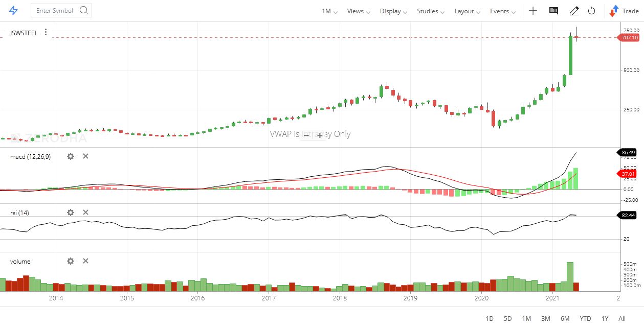
Task: Click the search magnifier in symbol box
Action: 83,10
